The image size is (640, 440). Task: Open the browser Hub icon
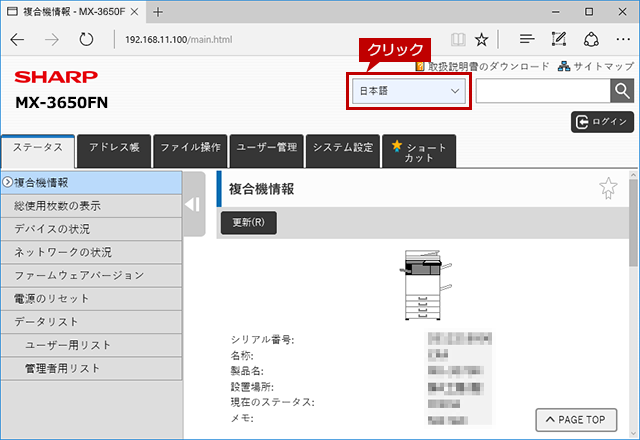pos(527,39)
